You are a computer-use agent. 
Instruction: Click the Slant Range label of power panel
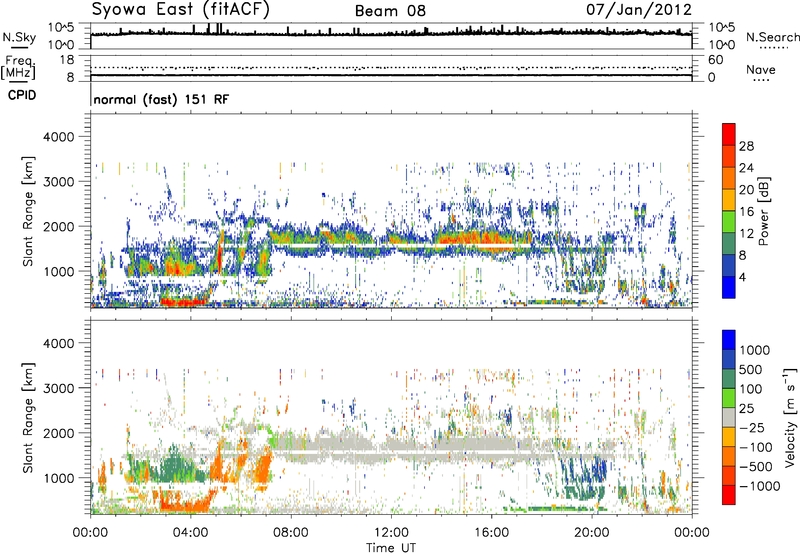click(28, 211)
